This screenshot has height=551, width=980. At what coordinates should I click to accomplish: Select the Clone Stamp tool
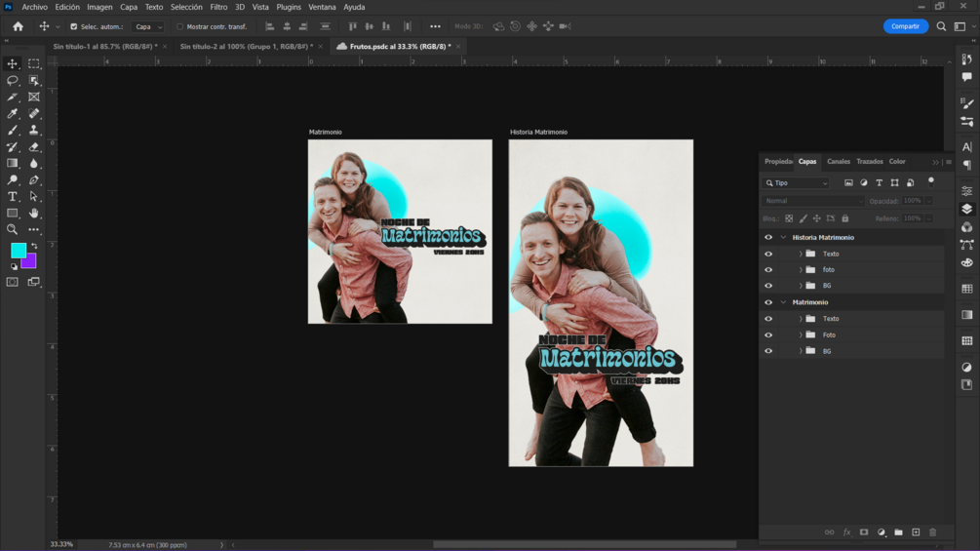coord(34,130)
